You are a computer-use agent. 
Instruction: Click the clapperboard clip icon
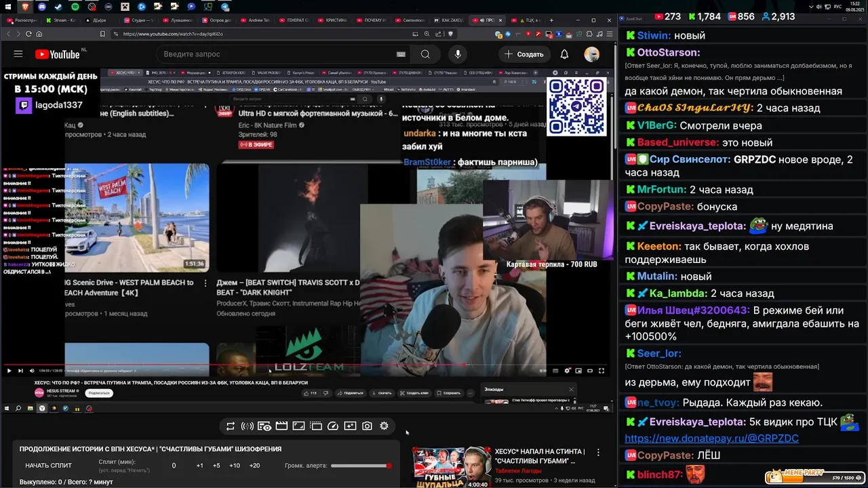pos(281,426)
